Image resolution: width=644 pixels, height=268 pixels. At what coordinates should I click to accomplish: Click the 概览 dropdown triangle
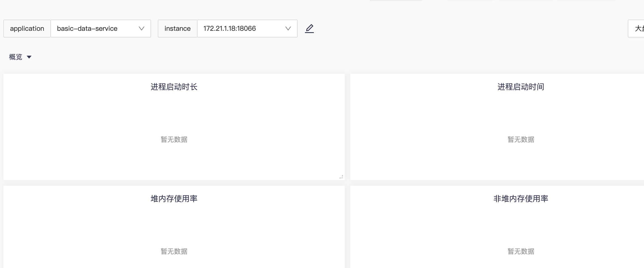30,57
